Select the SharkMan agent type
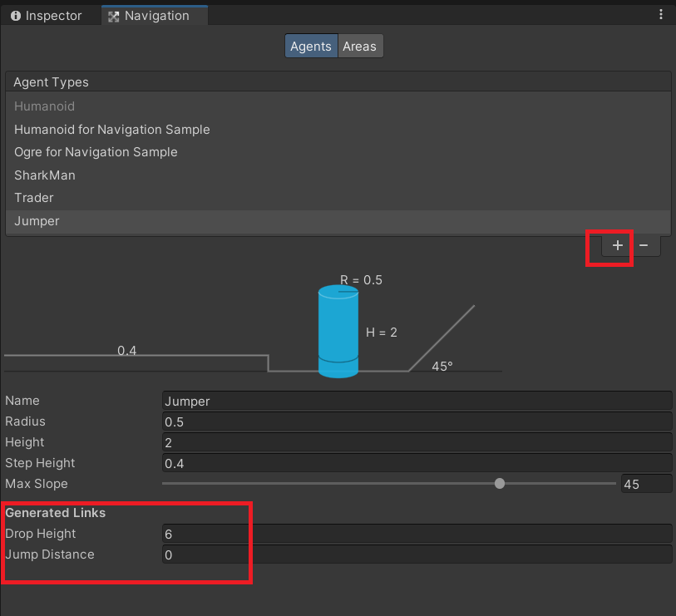This screenshot has width=676, height=616. tap(45, 175)
